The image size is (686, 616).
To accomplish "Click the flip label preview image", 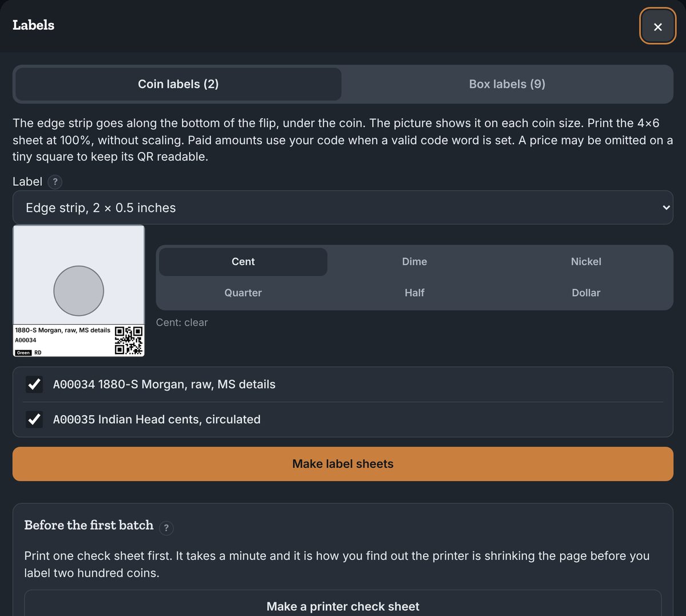I will 79,291.
